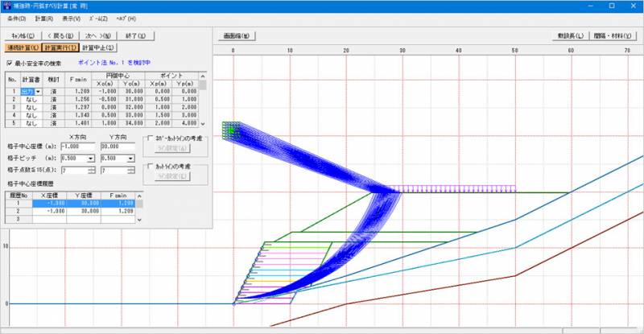Enable the カットラインの考慮 checkbox

(150, 167)
